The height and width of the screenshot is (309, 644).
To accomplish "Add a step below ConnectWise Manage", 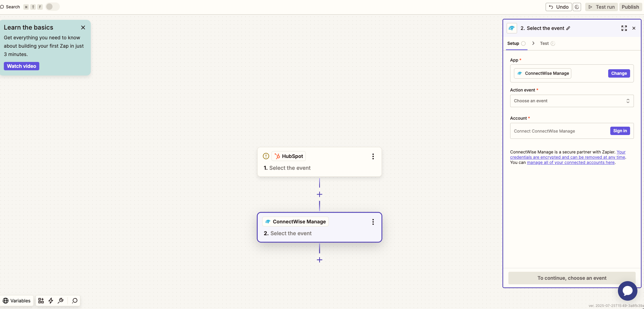I will (x=320, y=260).
